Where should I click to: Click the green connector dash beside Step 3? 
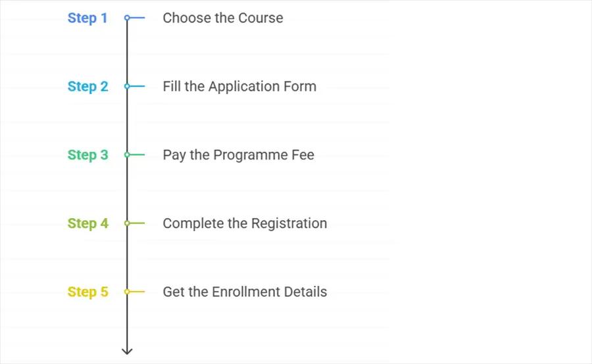(137, 154)
